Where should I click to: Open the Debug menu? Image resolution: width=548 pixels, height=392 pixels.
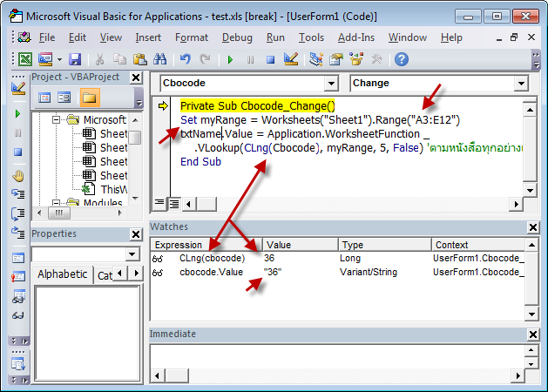click(236, 37)
